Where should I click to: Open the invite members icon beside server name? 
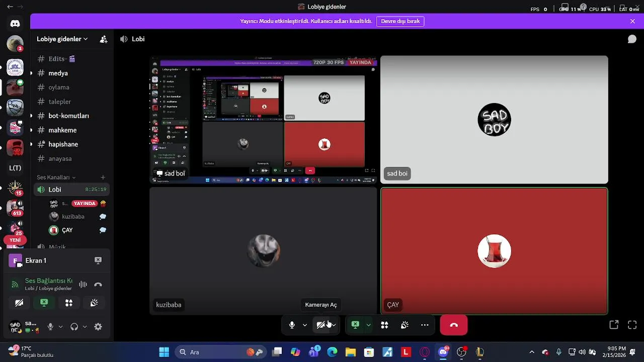click(x=104, y=39)
